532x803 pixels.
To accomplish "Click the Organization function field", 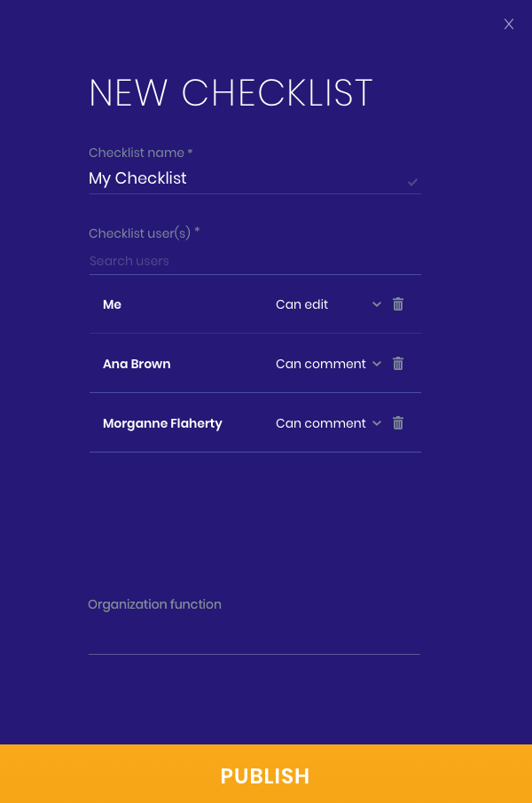I will 254,636.
